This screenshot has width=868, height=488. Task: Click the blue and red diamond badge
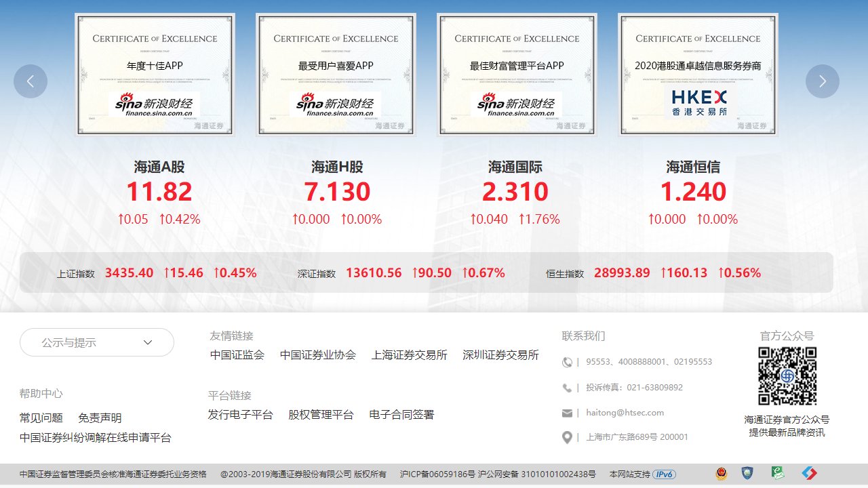coord(809,474)
